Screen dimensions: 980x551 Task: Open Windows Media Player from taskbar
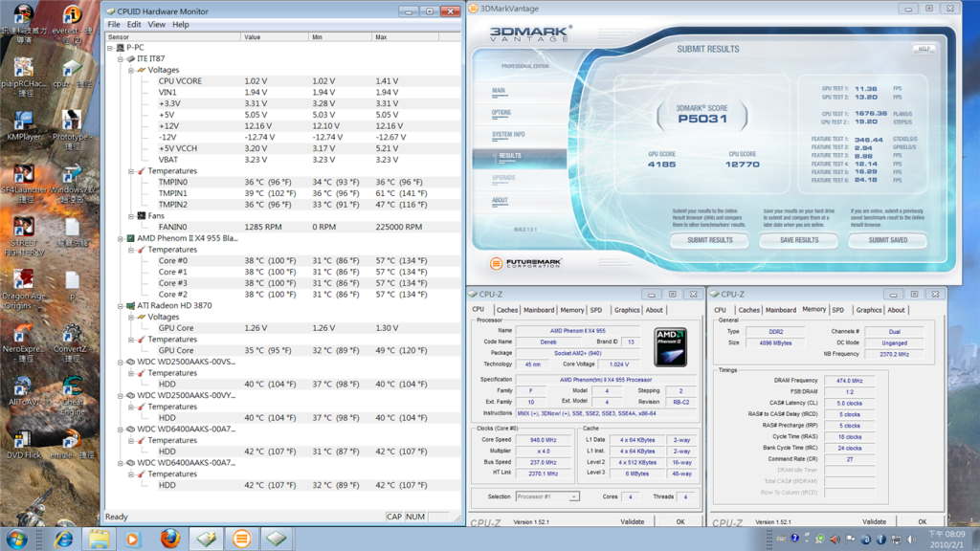click(134, 539)
